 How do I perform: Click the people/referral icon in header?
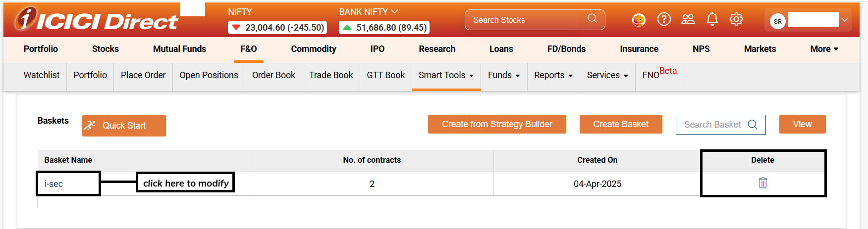688,19
